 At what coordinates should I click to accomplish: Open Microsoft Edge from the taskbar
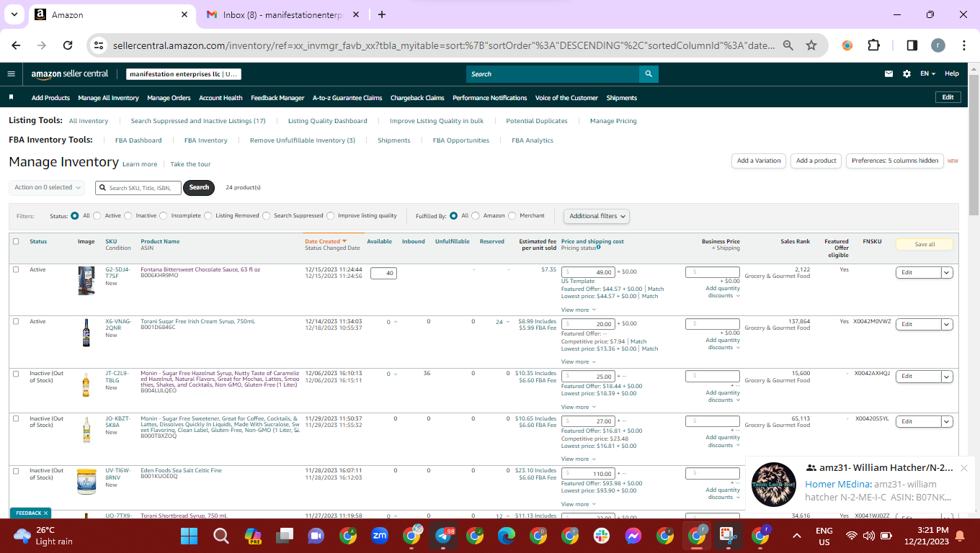click(x=507, y=536)
